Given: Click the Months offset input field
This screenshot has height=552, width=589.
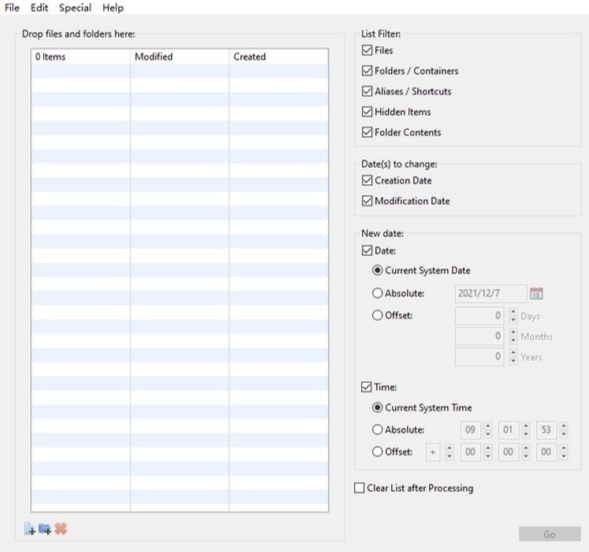Looking at the screenshot, I should 479,336.
